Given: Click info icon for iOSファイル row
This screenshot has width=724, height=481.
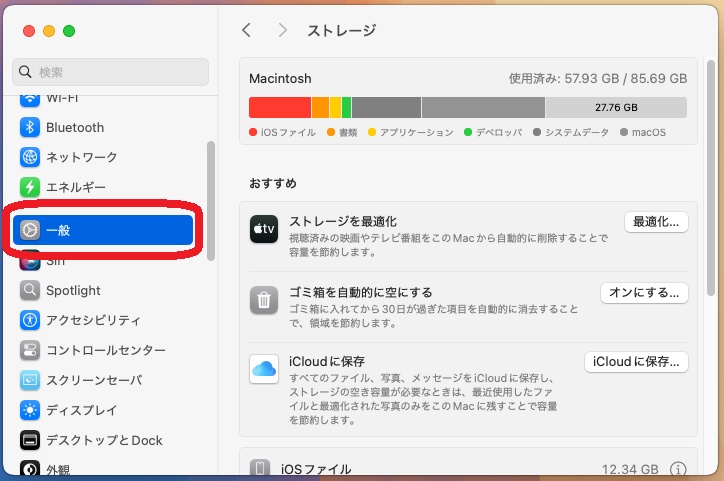Looking at the screenshot, I should click(x=678, y=469).
